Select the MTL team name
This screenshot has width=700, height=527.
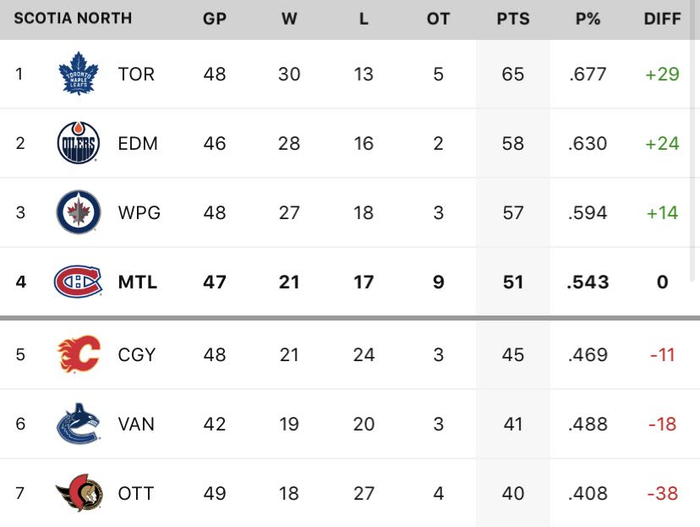pos(137,282)
